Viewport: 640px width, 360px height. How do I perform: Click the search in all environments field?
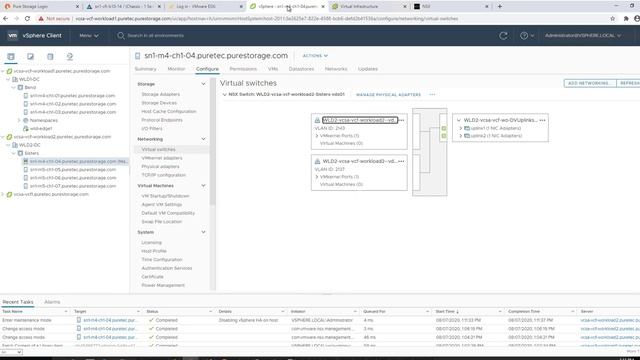pyautogui.click(x=156, y=36)
